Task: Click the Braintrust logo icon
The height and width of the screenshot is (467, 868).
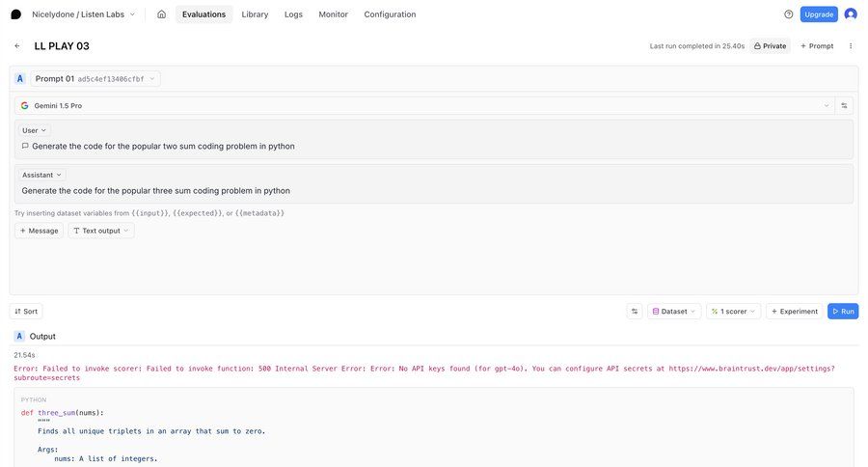Action: point(16,14)
